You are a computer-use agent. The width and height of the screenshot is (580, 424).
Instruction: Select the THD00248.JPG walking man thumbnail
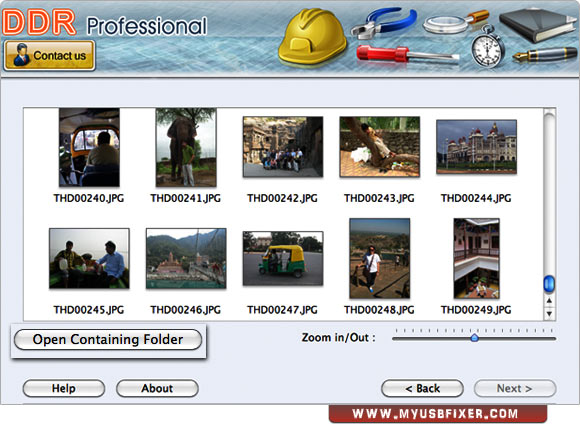[x=380, y=258]
